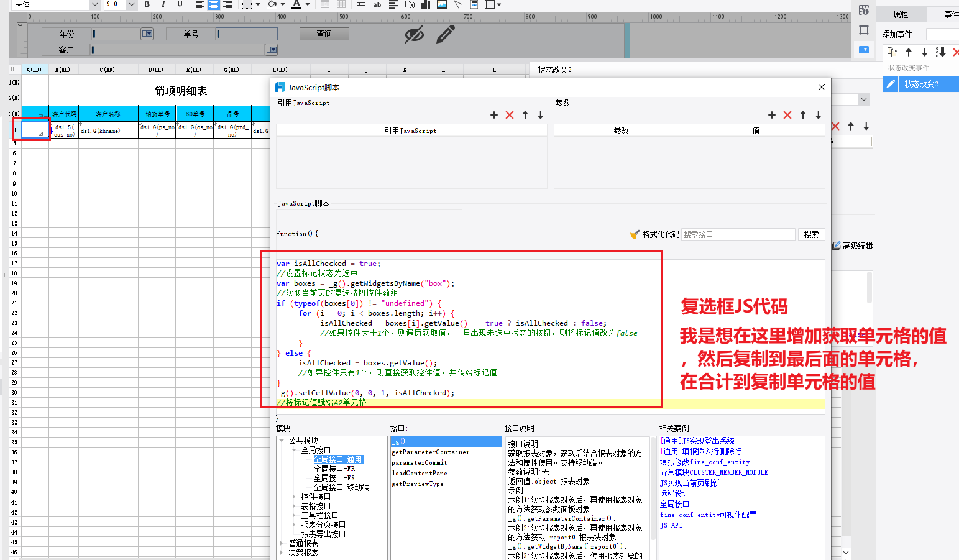Expand the 决策报表 module node
Screen dimensions: 959x560
[x=282, y=553]
